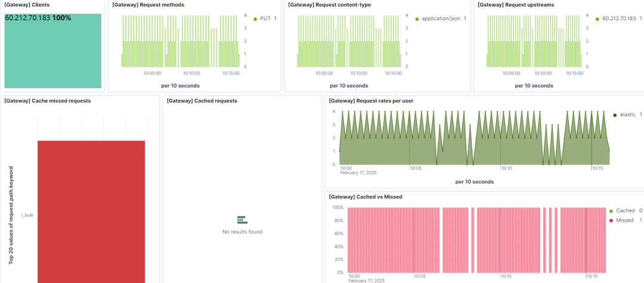Click the Cached legend color dot
This screenshot has height=283, width=644.
coord(611,211)
